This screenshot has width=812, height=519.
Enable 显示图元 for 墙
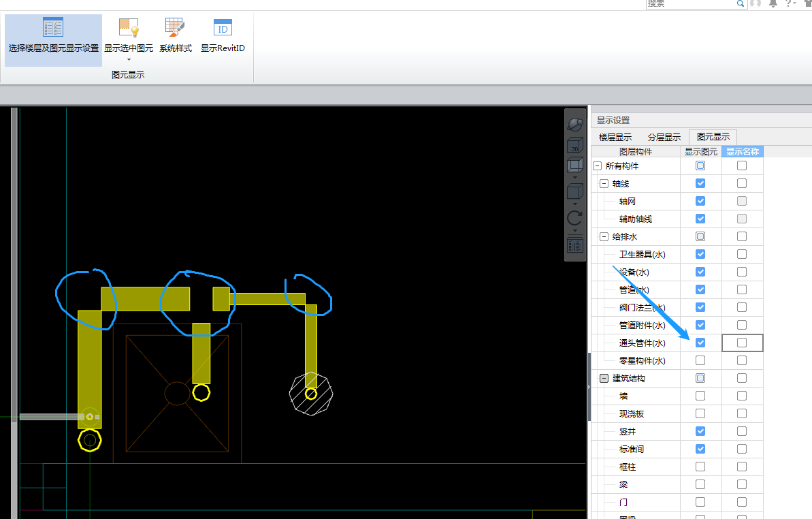(700, 396)
